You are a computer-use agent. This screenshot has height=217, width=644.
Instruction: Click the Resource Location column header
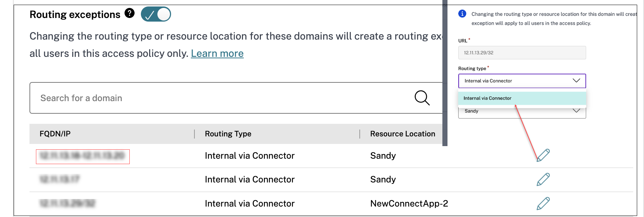402,134
